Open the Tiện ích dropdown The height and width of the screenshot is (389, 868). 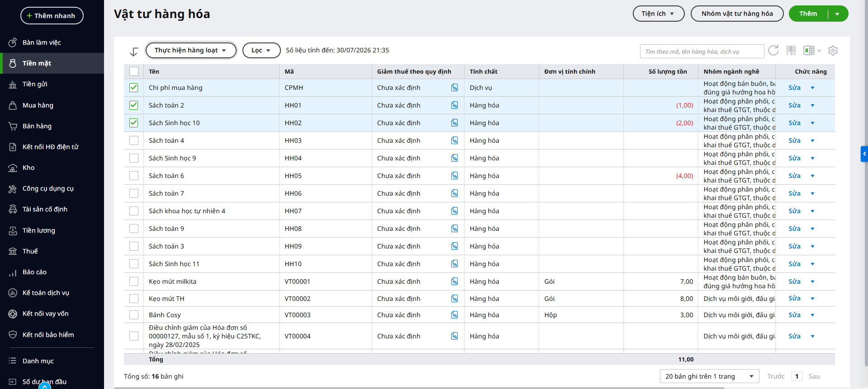click(x=658, y=14)
